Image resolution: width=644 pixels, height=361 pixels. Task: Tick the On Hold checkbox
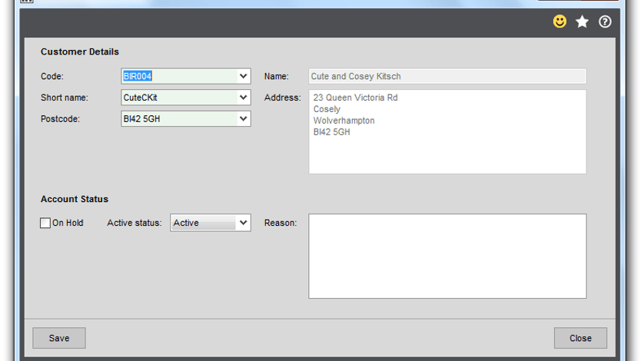pyautogui.click(x=45, y=223)
